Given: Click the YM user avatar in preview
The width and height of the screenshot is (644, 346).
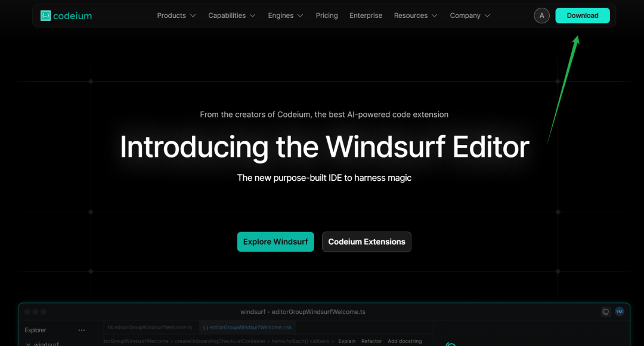Looking at the screenshot, I should (x=620, y=312).
